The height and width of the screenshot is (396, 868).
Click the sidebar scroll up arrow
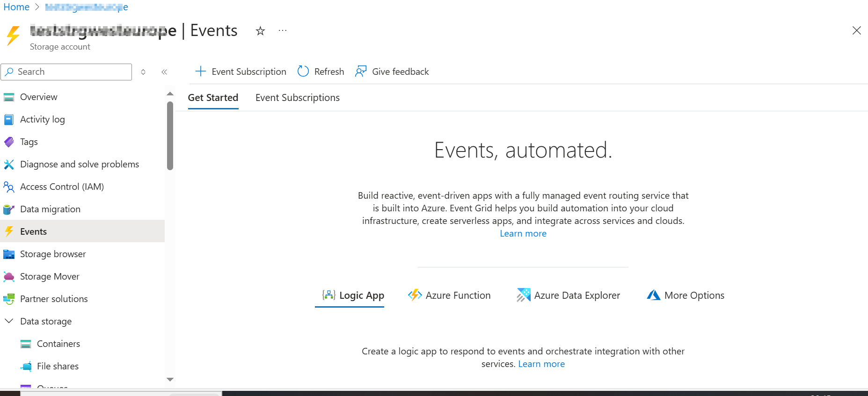(x=170, y=94)
